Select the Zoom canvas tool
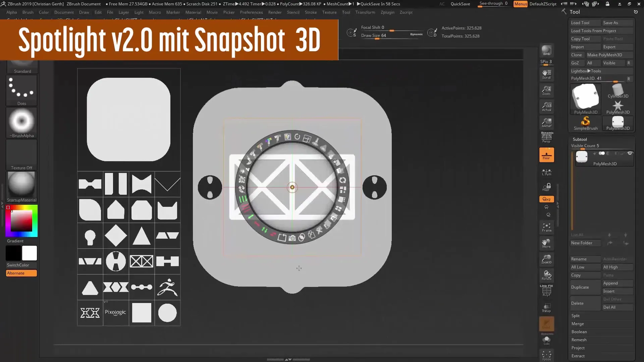This screenshot has height=362, width=644. (546, 90)
